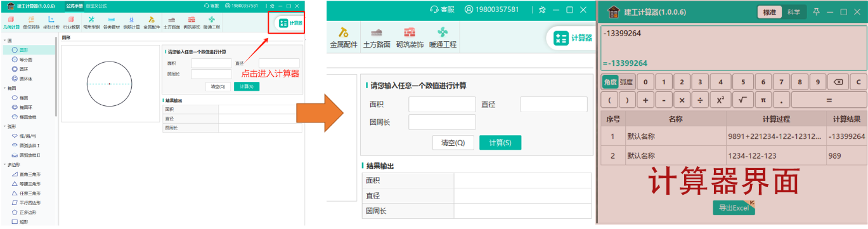Click 计算(S) in the small left window
The image size is (868, 229).
click(247, 86)
